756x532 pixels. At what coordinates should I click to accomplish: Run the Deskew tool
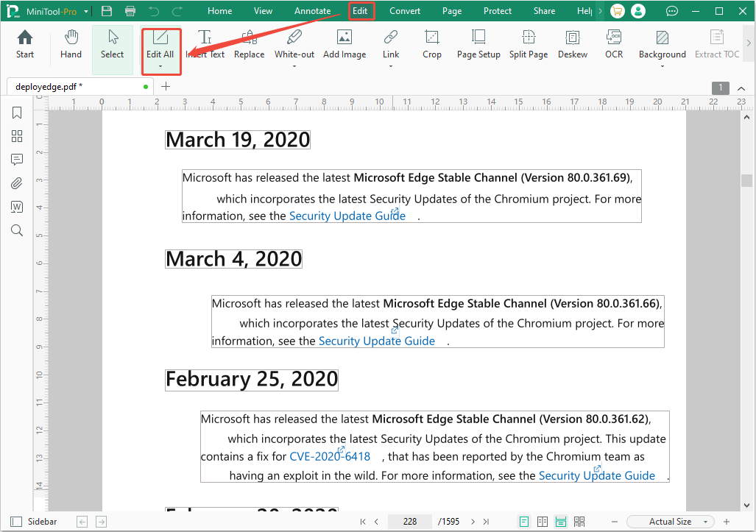572,44
